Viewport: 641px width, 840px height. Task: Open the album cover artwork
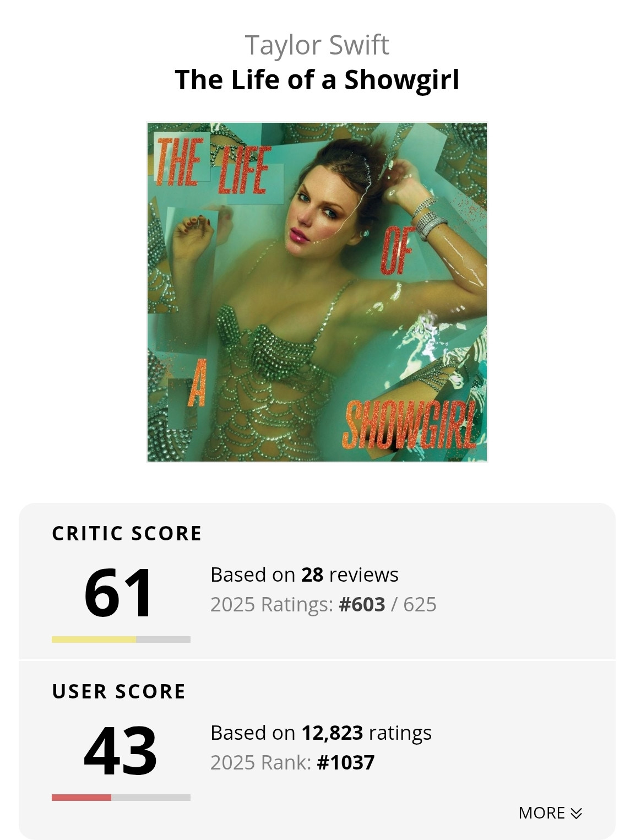point(317,292)
